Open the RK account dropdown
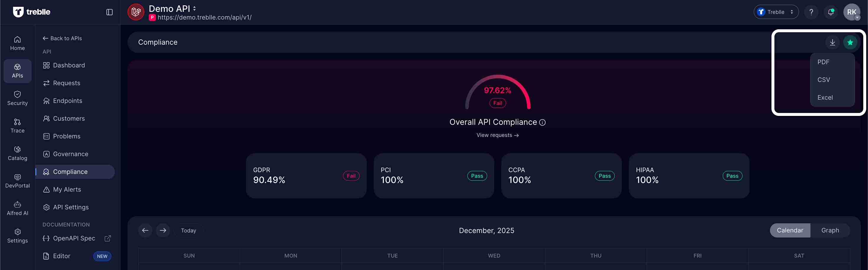The height and width of the screenshot is (270, 868). coord(852,12)
